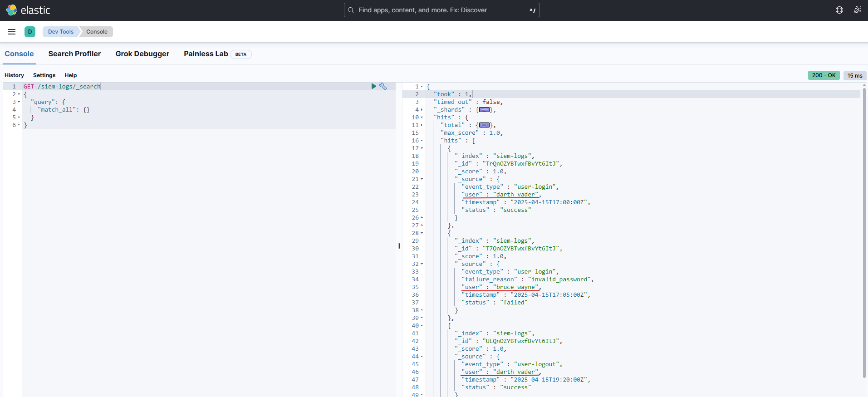Collapse second hit fold at line 28
This screenshot has width=868, height=397.
tap(422, 233)
